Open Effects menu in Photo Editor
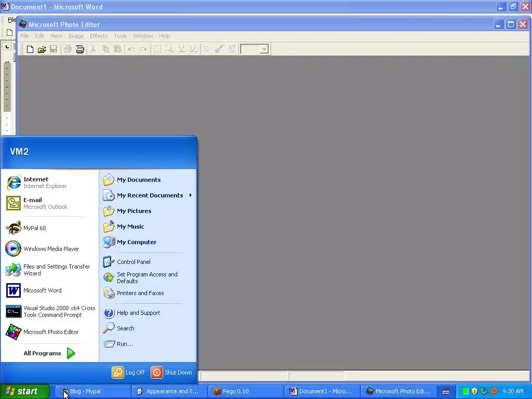Viewport: 532px width, 399px height. pyautogui.click(x=99, y=36)
